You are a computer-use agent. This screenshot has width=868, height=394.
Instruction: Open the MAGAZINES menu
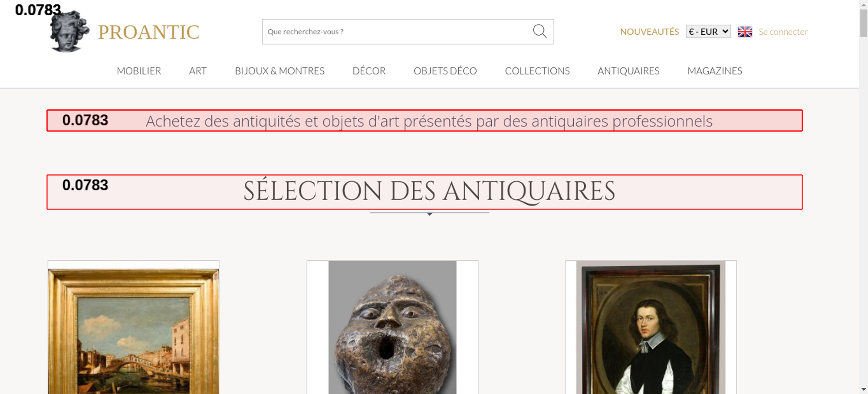click(715, 71)
